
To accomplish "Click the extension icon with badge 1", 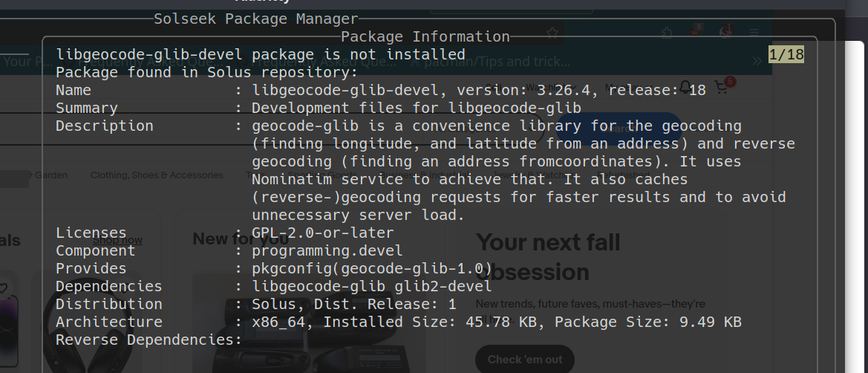I will 725,31.
